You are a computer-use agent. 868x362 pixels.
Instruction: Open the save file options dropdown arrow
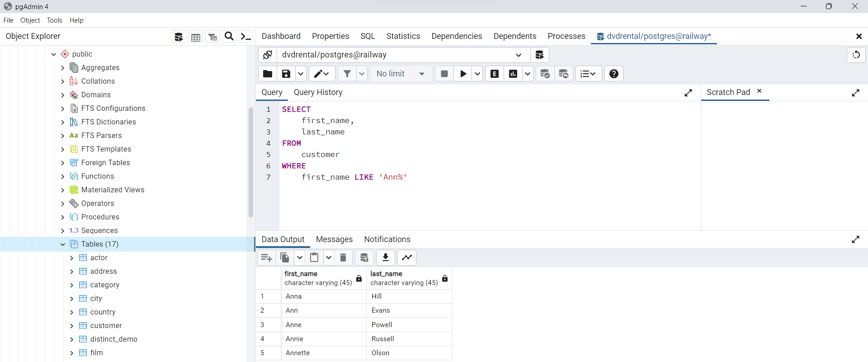click(301, 74)
